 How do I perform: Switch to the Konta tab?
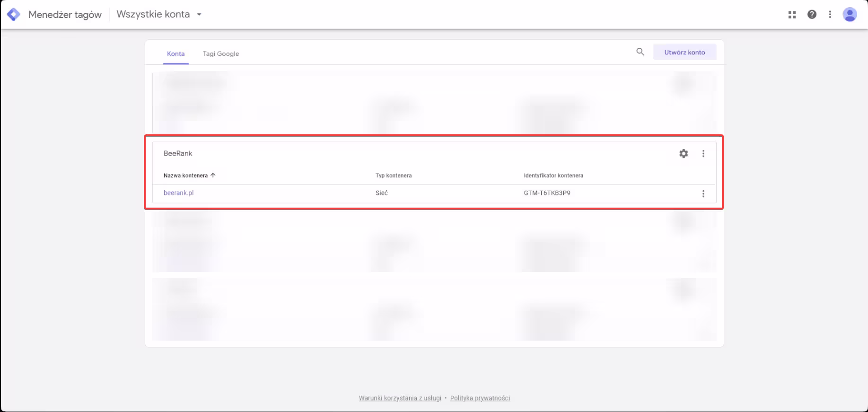coord(175,54)
